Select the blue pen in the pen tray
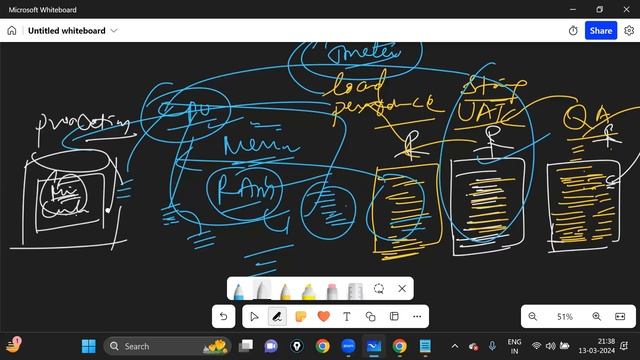 [x=238, y=291]
